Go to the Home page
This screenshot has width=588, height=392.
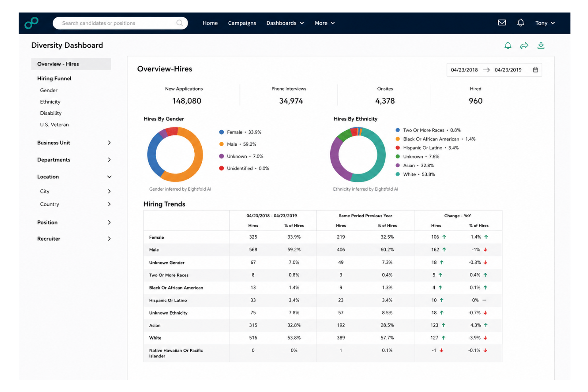[210, 23]
